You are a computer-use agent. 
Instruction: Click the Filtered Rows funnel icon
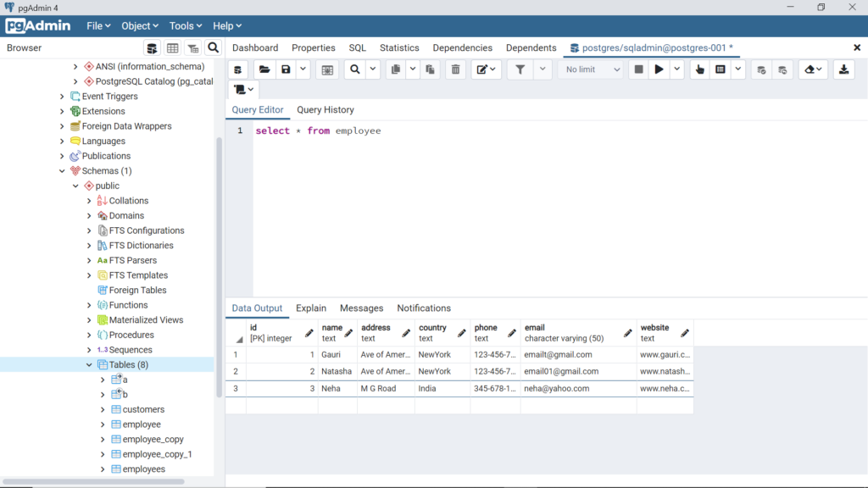[x=192, y=47]
